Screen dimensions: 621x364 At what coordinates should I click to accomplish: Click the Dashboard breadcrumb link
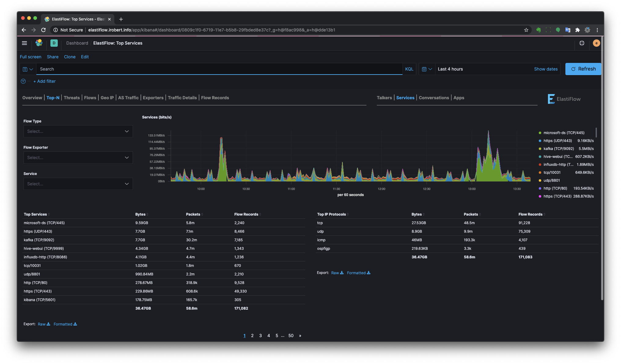pos(77,43)
